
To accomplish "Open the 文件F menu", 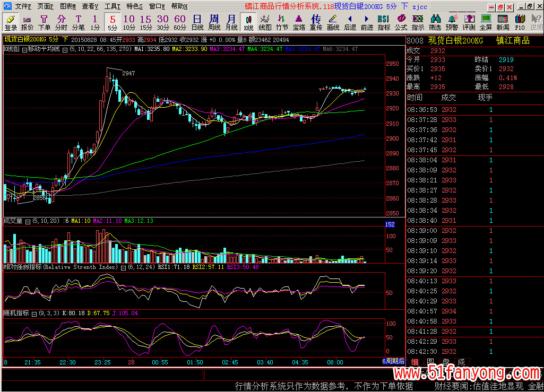I will [23, 6].
